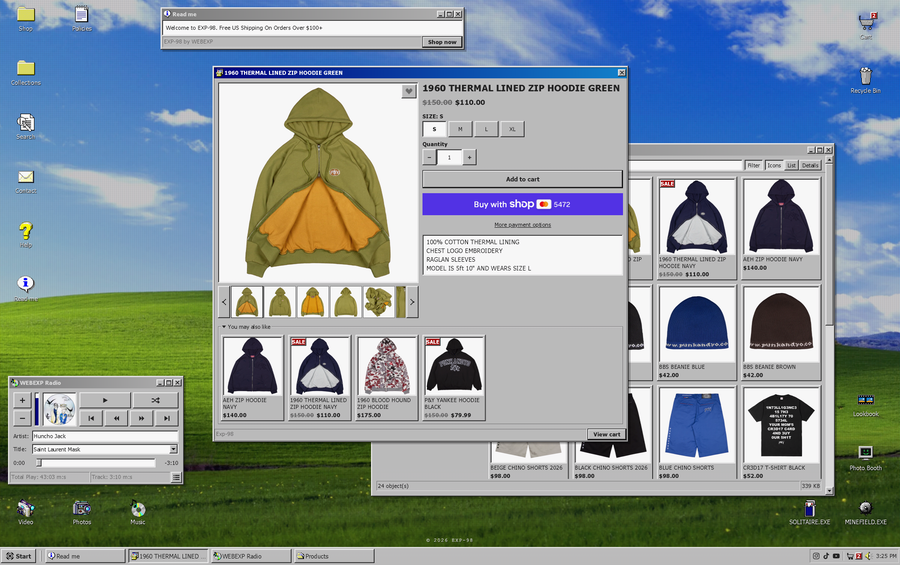Switch Products view to Details
Viewport: 900px width, 565px height.
pos(810,165)
